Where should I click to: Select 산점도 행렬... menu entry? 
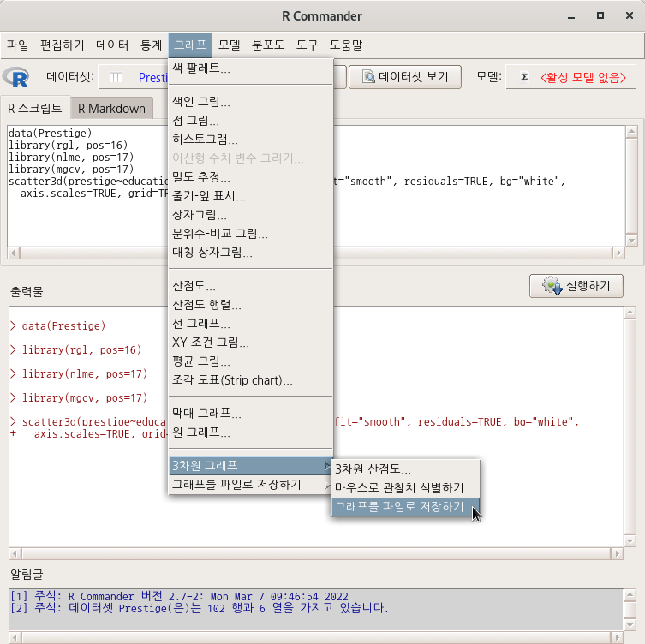coord(250,305)
